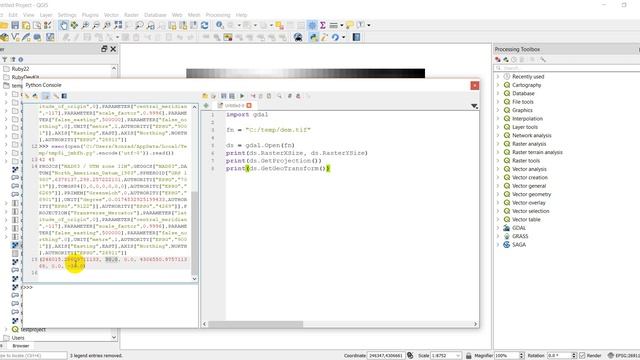The height and width of the screenshot is (360, 640).
Task: Select the Ruby22 folder in Browser
Action: (x=20, y=69)
